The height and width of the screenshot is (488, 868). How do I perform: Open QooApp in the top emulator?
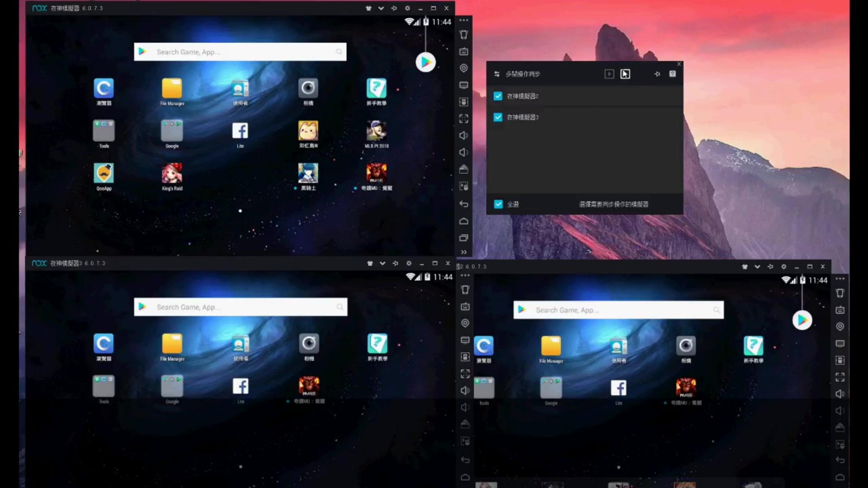[x=104, y=174]
